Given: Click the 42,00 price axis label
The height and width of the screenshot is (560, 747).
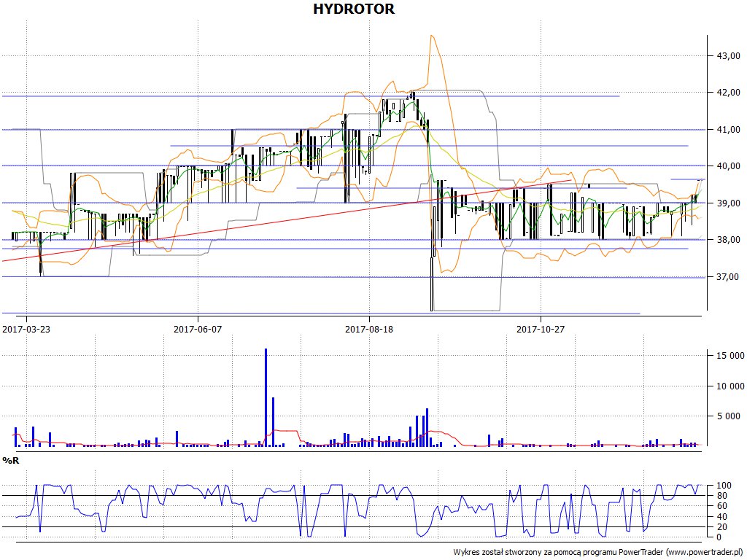Looking at the screenshot, I should click(729, 93).
